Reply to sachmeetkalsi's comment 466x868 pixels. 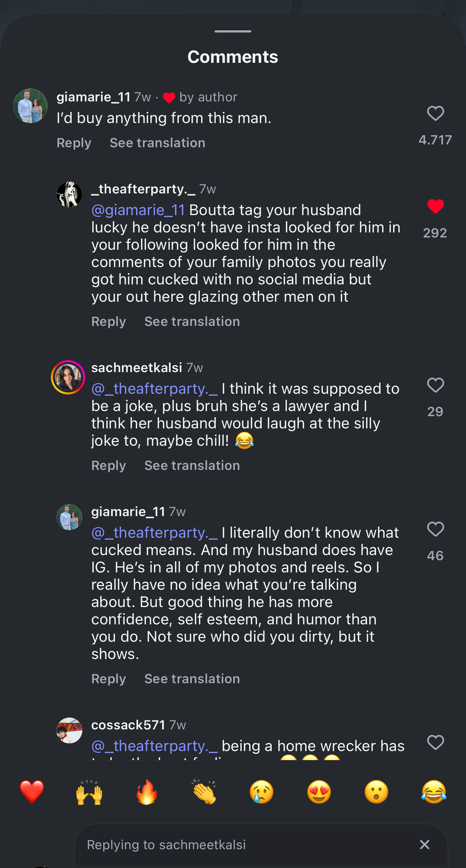[109, 466]
